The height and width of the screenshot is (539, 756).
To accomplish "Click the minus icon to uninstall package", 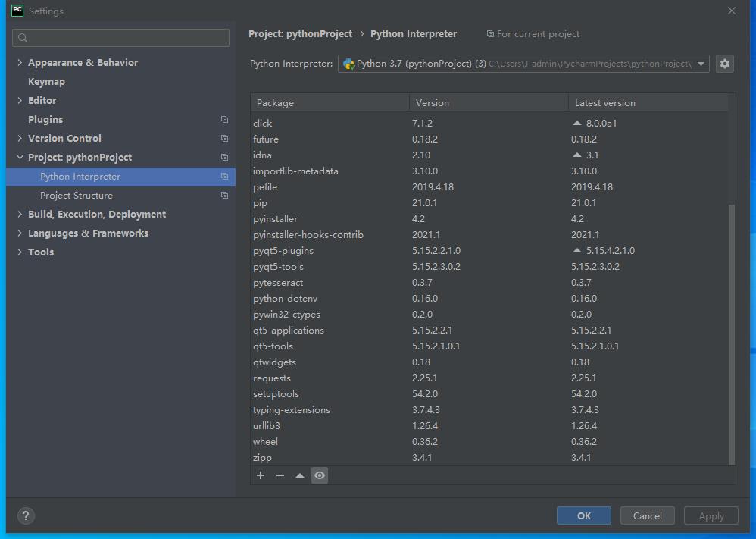I will (280, 475).
